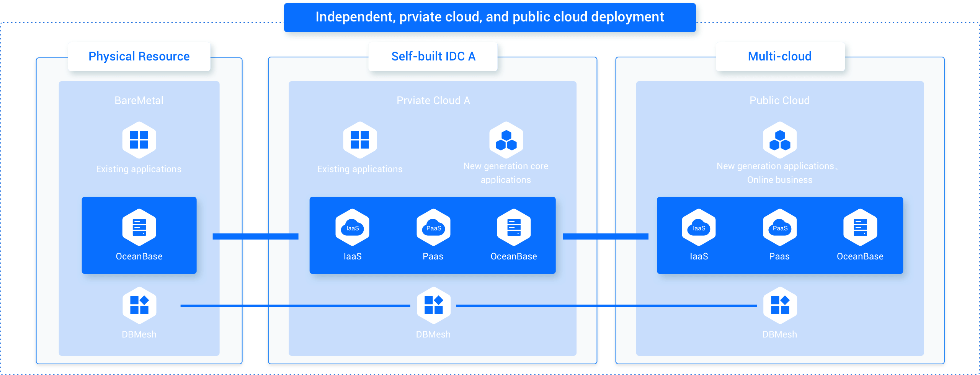
Task: Select the OceanBase server icon in Self-built IDC A
Action: pos(514,227)
